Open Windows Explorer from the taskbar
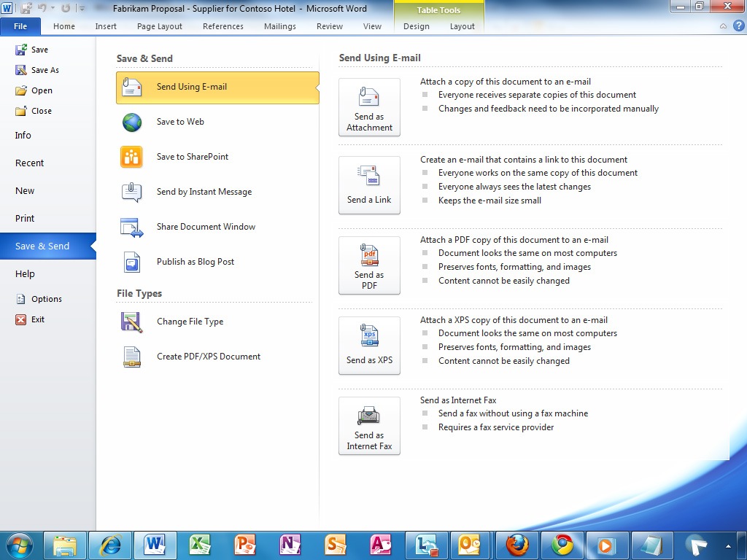The image size is (747, 560). tap(65, 545)
